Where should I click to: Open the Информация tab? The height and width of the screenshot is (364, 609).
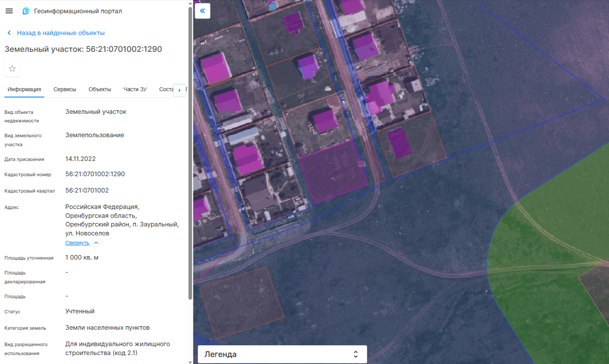click(24, 89)
